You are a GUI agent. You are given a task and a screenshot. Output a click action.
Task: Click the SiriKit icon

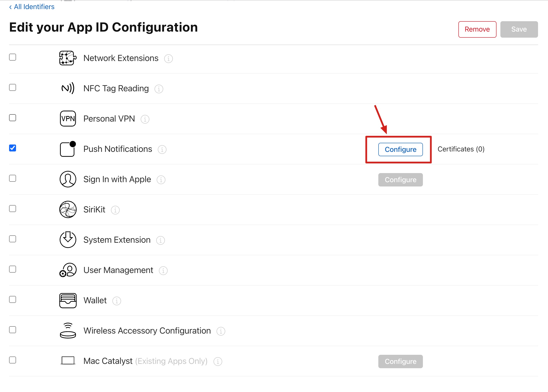coord(68,209)
